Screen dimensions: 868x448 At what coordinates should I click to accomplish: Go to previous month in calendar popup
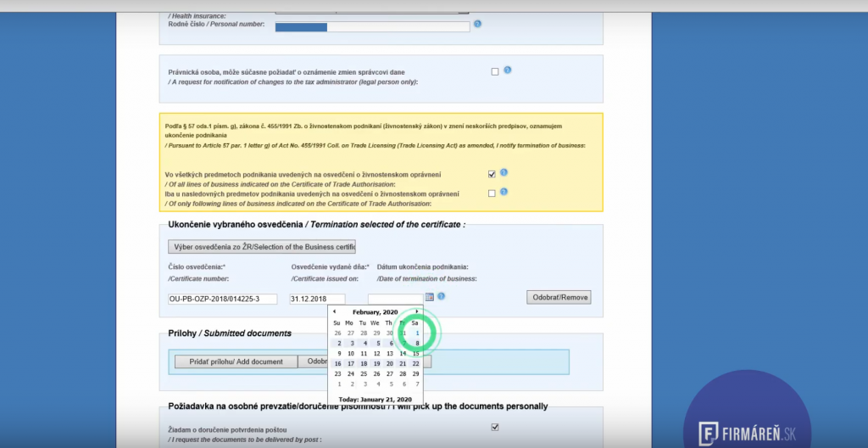334,311
